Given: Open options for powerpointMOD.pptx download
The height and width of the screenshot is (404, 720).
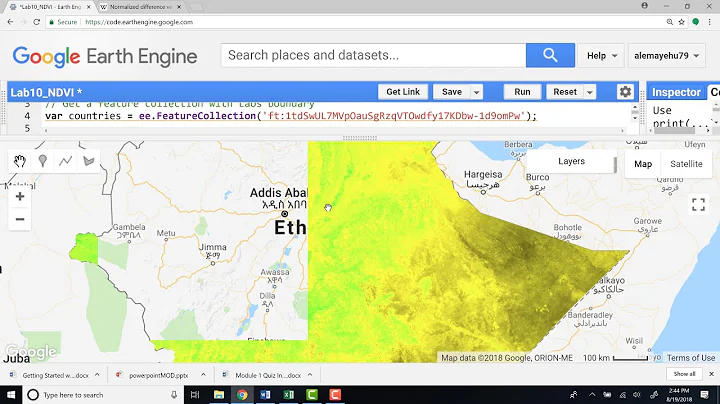Looking at the screenshot, I should tap(203, 375).
